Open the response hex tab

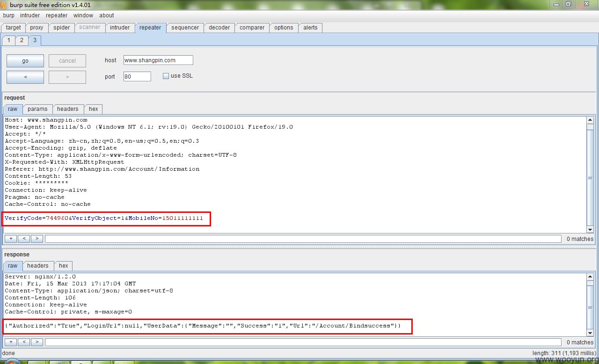click(x=64, y=266)
